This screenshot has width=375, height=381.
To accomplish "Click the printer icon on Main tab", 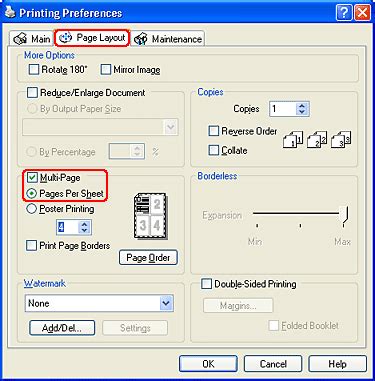I will 20,39.
